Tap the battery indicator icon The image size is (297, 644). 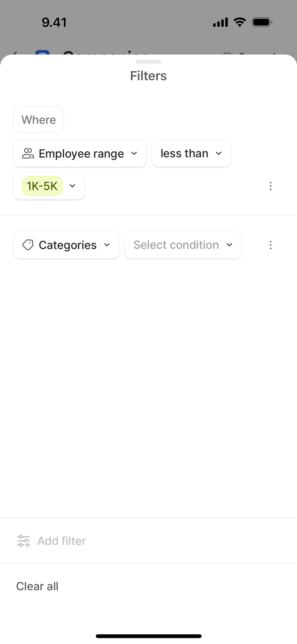(262, 22)
